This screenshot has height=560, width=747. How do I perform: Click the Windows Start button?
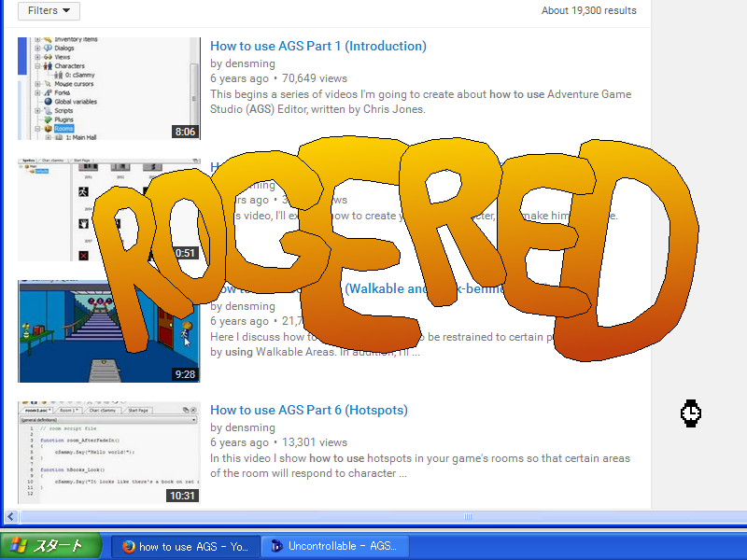pos(50,546)
